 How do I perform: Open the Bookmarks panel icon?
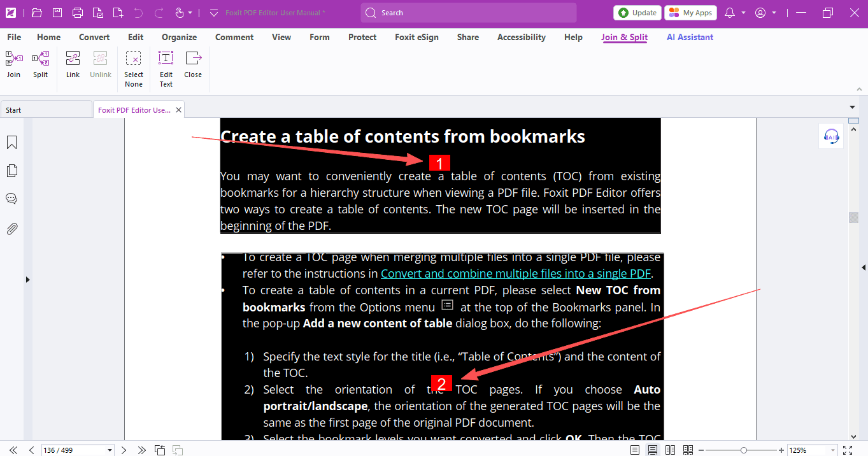coord(11,142)
